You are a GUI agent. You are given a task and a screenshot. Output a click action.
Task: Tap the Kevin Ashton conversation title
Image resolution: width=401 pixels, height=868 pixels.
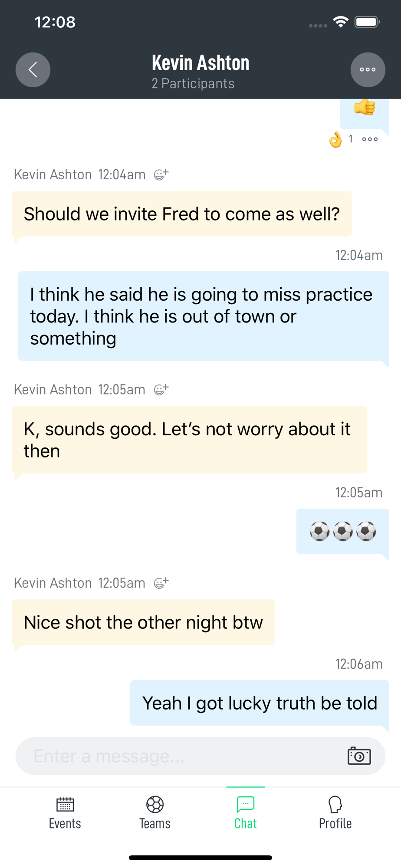click(200, 63)
